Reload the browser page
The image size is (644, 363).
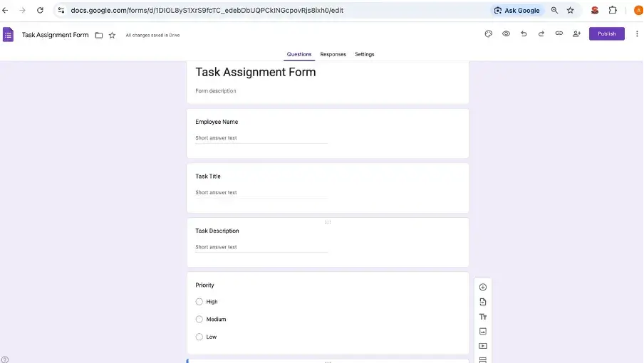(x=40, y=10)
